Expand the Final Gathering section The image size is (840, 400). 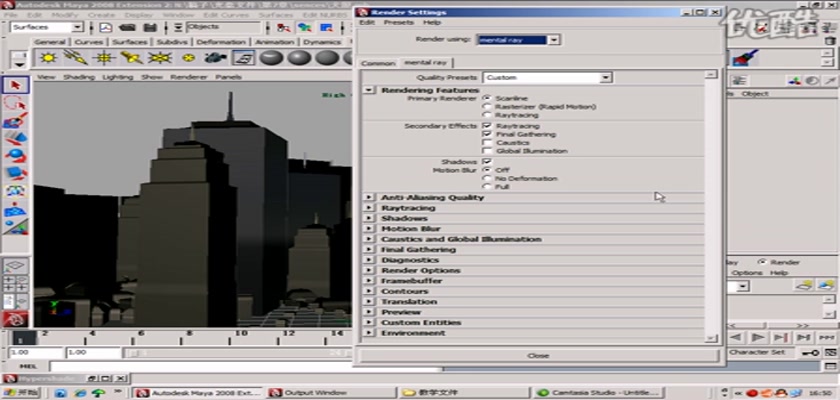369,250
